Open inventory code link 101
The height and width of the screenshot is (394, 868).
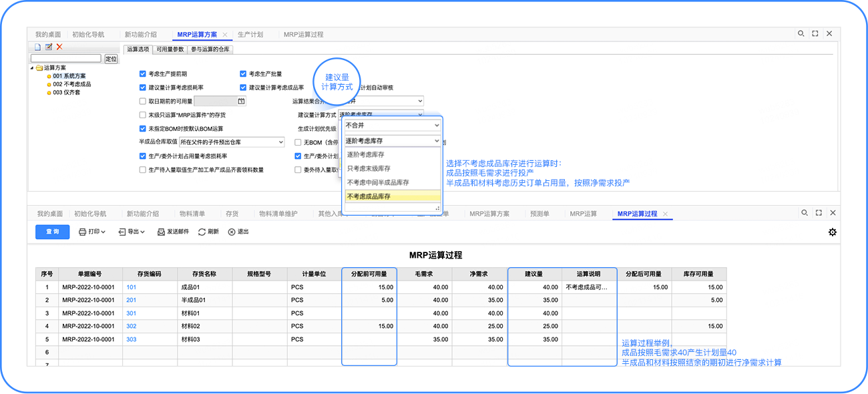point(131,287)
